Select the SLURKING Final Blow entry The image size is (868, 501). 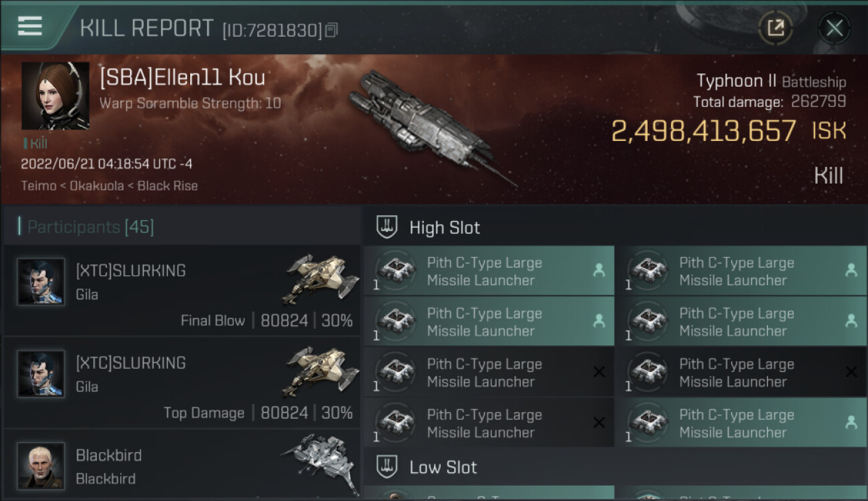pos(182,291)
